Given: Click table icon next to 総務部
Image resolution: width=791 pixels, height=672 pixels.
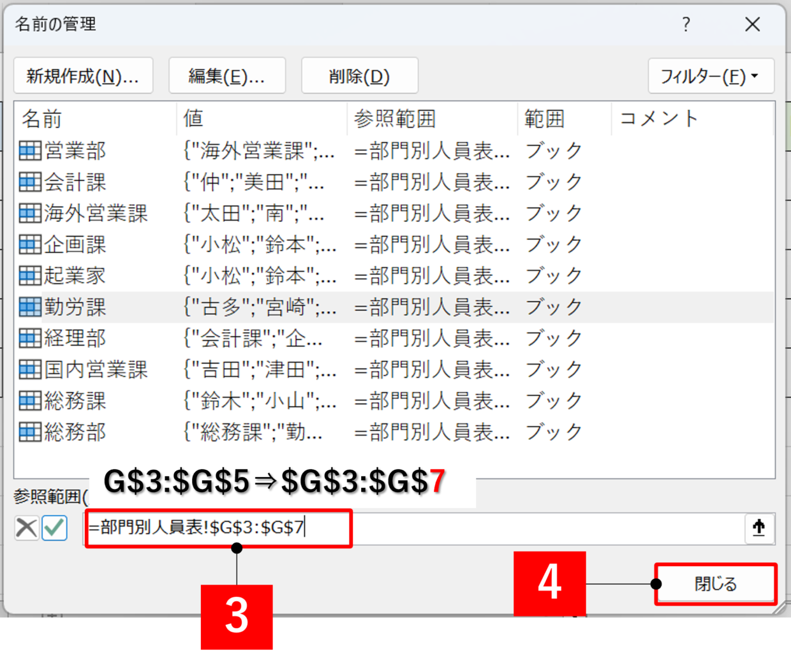Looking at the screenshot, I should (x=30, y=432).
